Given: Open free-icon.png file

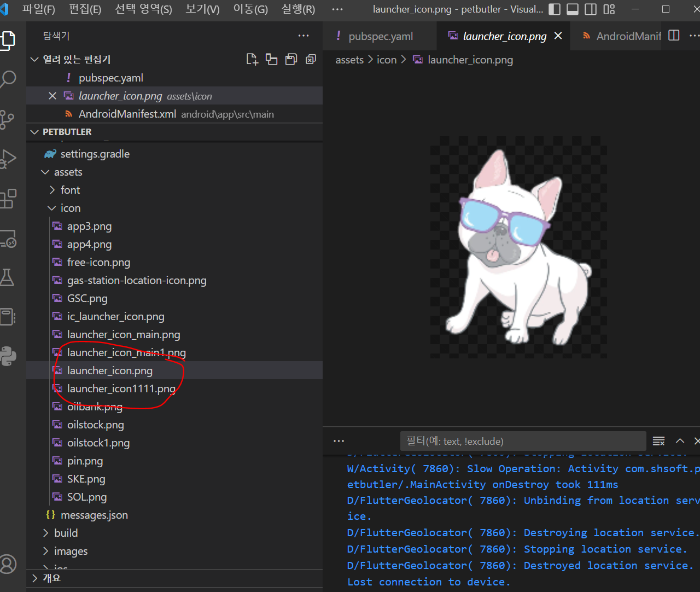Looking at the screenshot, I should coord(174,262).
